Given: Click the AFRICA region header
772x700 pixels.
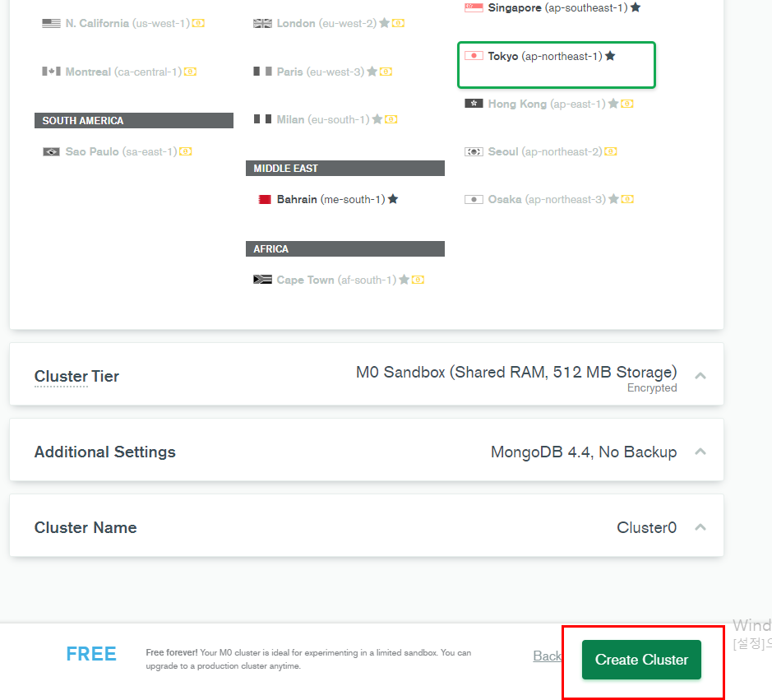Looking at the screenshot, I should 345,248.
